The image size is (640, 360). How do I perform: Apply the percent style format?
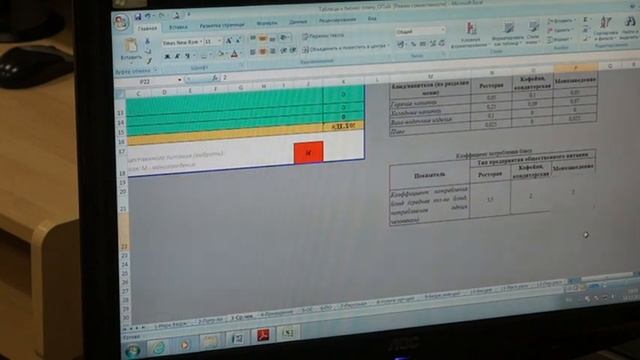(x=413, y=44)
